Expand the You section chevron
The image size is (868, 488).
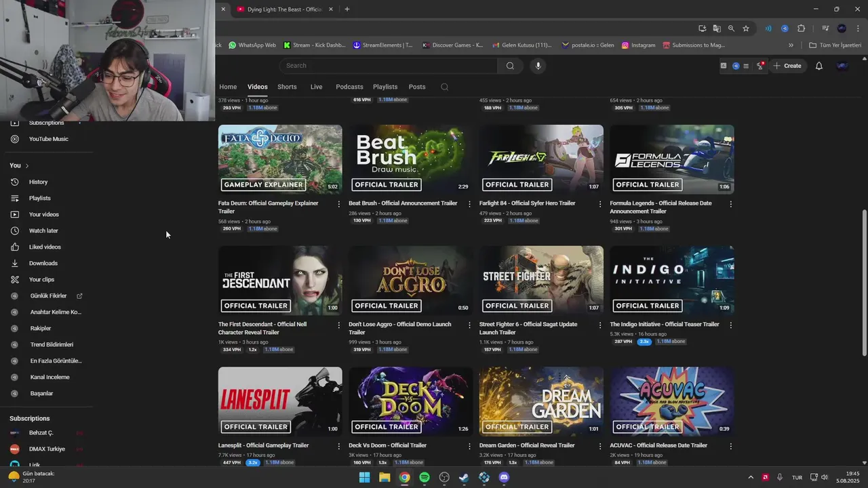[x=27, y=165]
